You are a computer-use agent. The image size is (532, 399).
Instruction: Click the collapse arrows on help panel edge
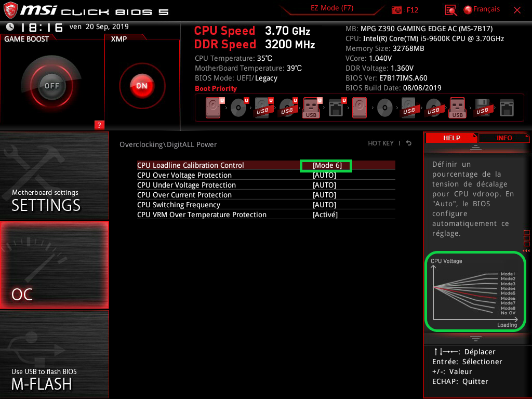[526, 250]
